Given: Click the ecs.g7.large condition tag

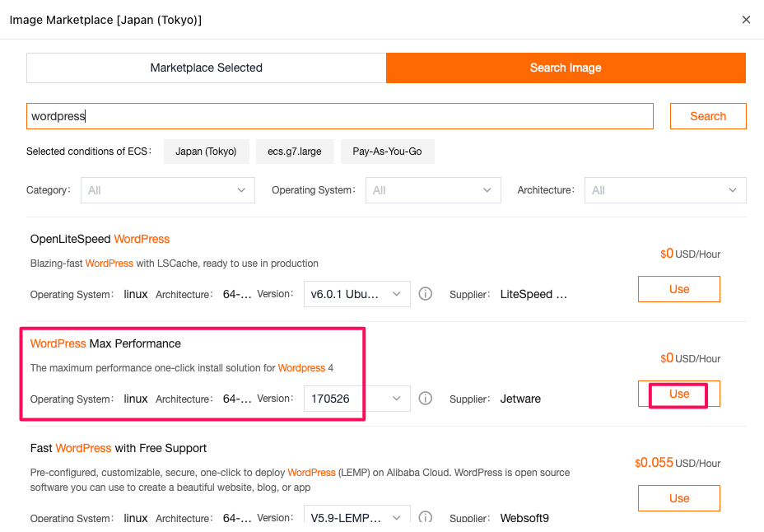Looking at the screenshot, I should point(295,152).
